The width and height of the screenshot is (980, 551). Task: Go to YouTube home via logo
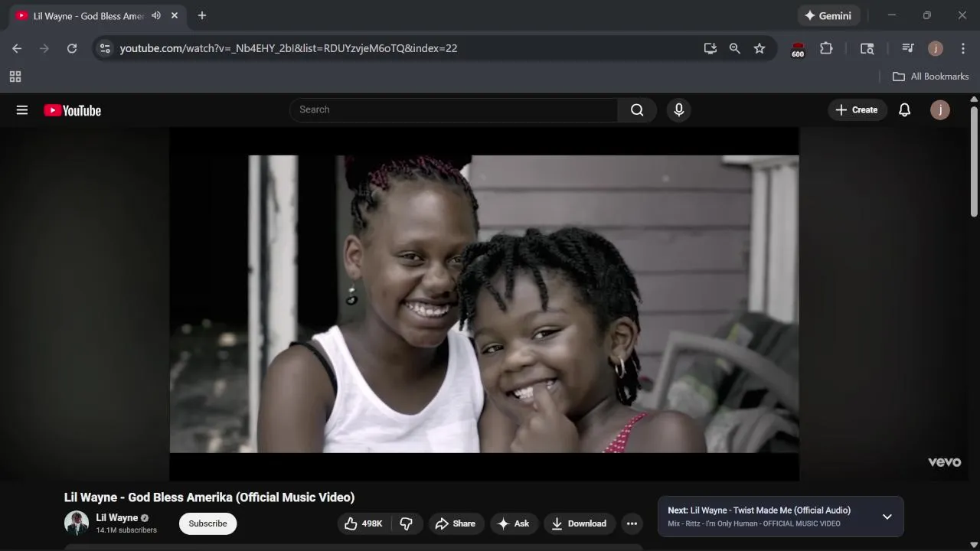(73, 110)
